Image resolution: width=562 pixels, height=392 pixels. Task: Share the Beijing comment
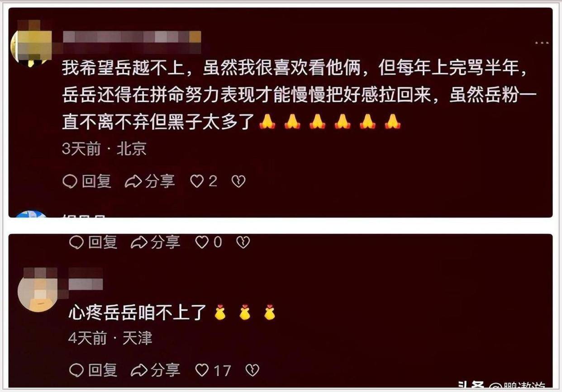click(x=150, y=181)
